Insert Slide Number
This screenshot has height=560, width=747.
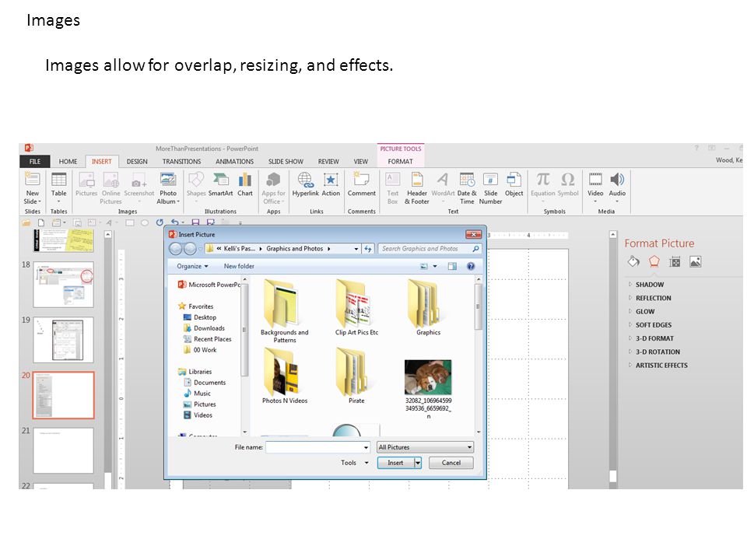pyautogui.click(x=491, y=188)
